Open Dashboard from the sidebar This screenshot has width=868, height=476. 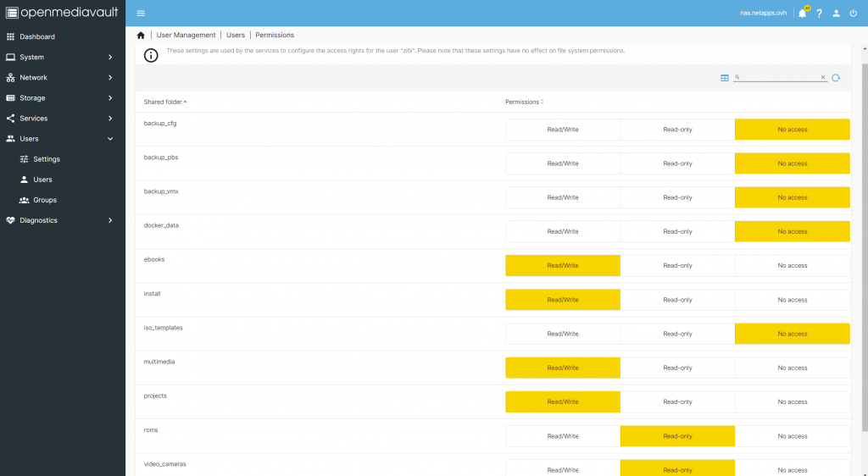pyautogui.click(x=37, y=37)
